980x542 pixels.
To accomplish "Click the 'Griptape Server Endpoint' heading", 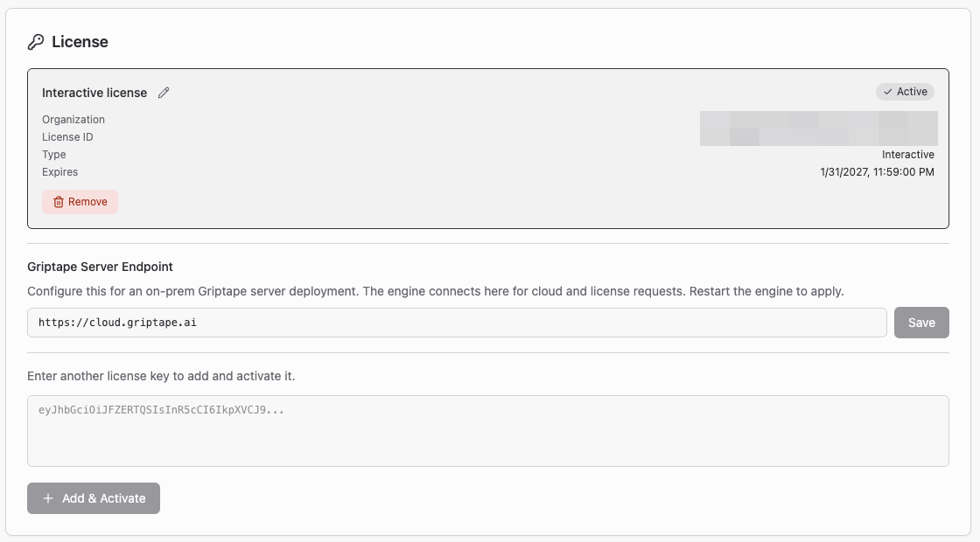I will [x=100, y=267].
